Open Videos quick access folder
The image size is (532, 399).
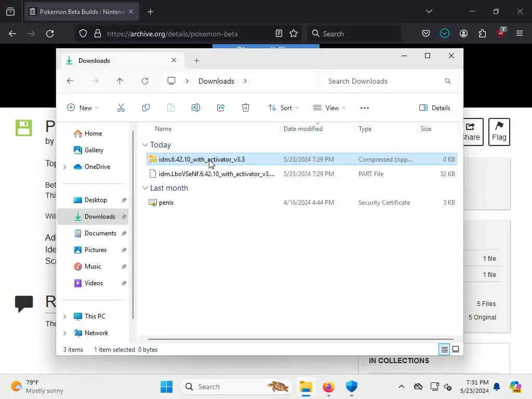(x=92, y=283)
